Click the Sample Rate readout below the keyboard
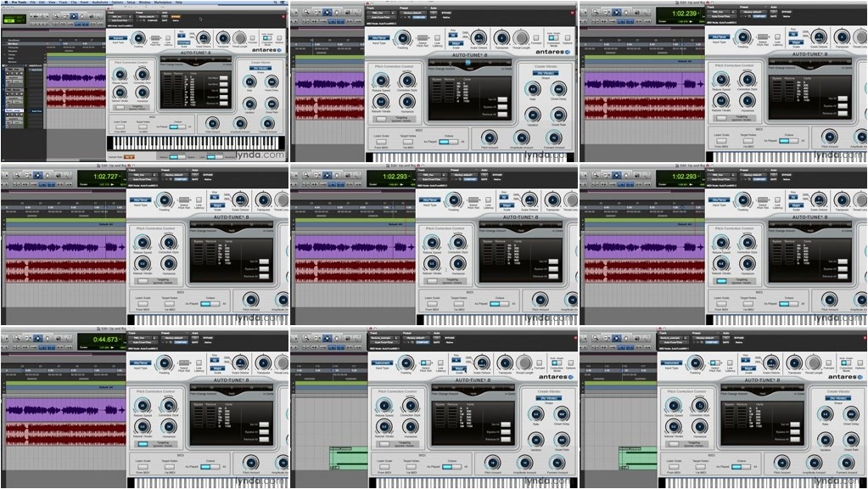This screenshot has width=868, height=489. tap(129, 157)
